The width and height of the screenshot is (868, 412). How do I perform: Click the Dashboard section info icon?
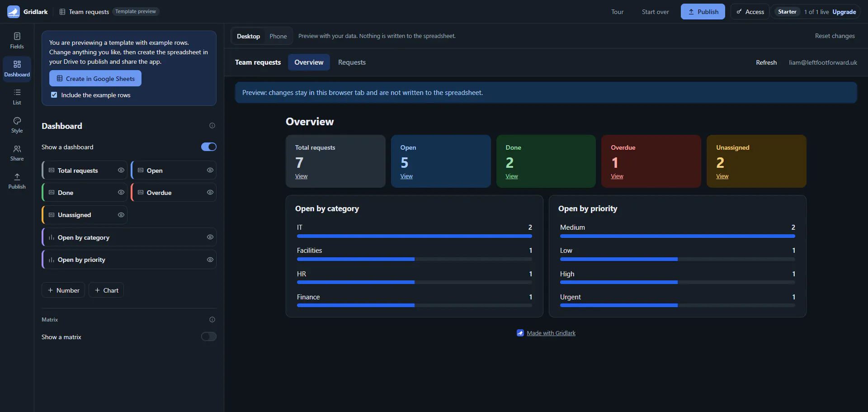212,126
